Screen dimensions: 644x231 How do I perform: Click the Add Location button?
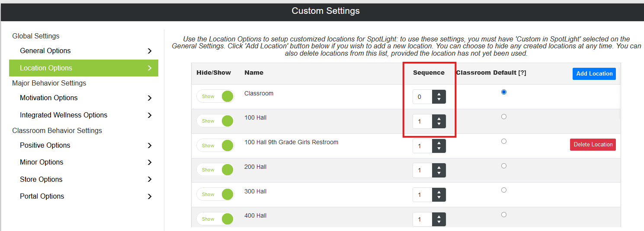point(594,73)
